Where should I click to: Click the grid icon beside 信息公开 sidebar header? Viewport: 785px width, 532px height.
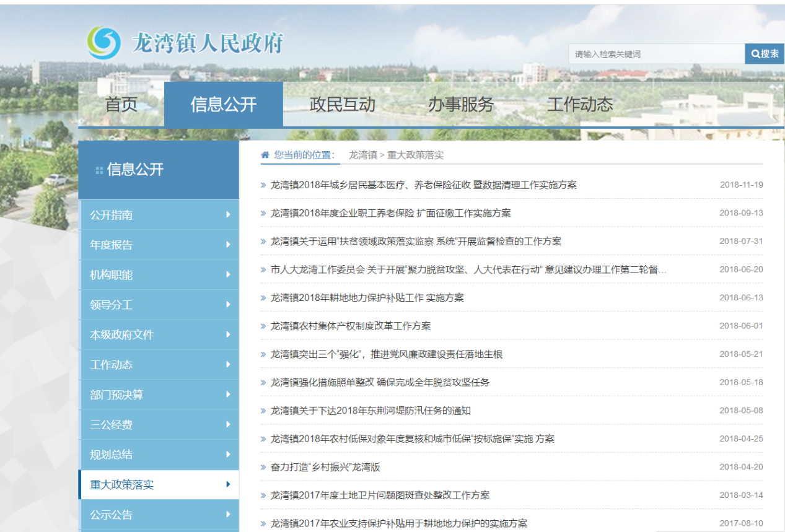[x=99, y=170]
